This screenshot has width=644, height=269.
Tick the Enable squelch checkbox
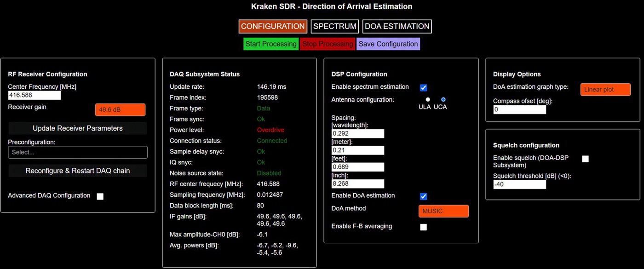pyautogui.click(x=585, y=159)
